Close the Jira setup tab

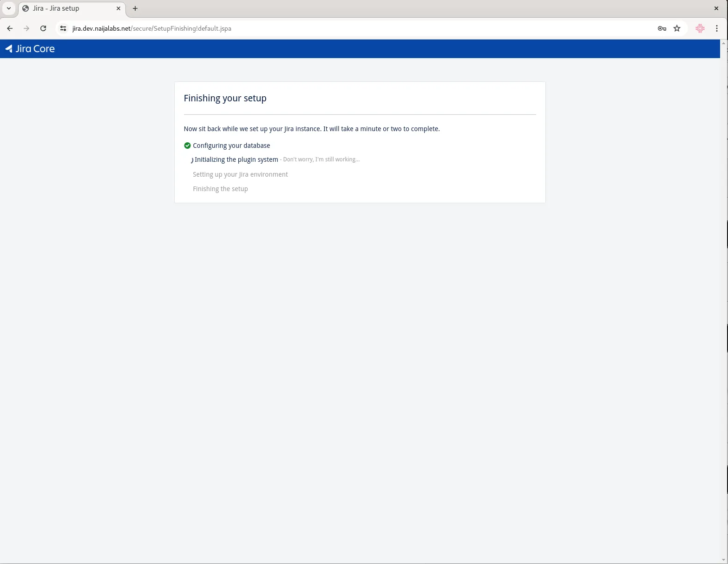point(118,8)
